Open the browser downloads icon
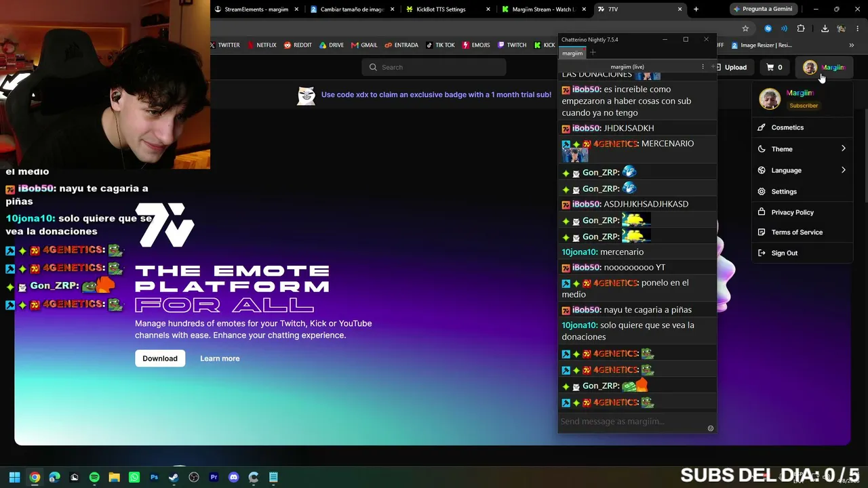Screen dimensions: 868x488 (x=825, y=28)
